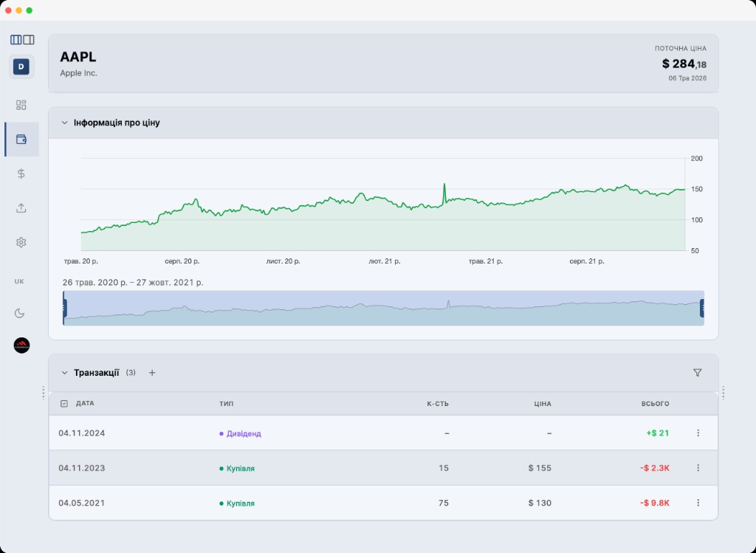Screen dimensions: 756x553
Task: Select the 04.11.2023 date cell
Action: (81, 467)
